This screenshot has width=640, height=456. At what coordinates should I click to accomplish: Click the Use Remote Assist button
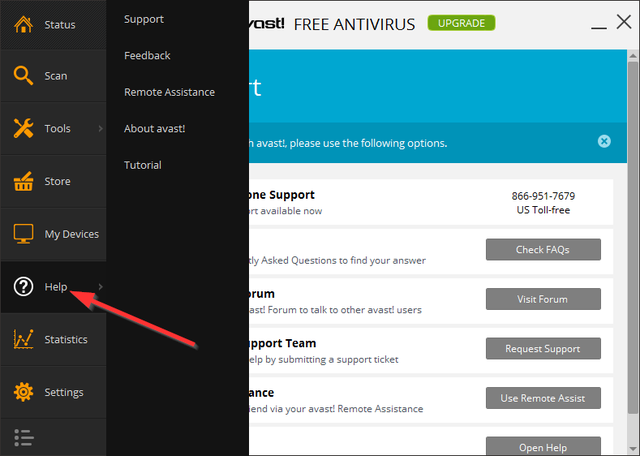pyautogui.click(x=543, y=398)
